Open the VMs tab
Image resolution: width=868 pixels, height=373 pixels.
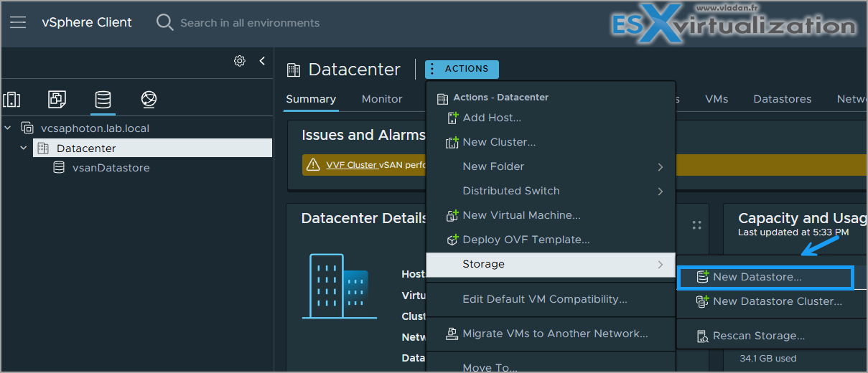[717, 99]
